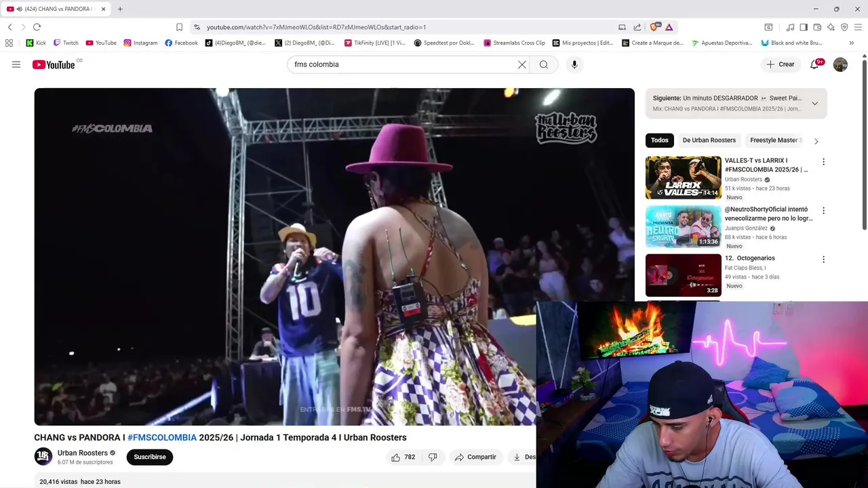The height and width of the screenshot is (488, 868).
Task: Select the Todos filter chip
Action: (x=660, y=140)
